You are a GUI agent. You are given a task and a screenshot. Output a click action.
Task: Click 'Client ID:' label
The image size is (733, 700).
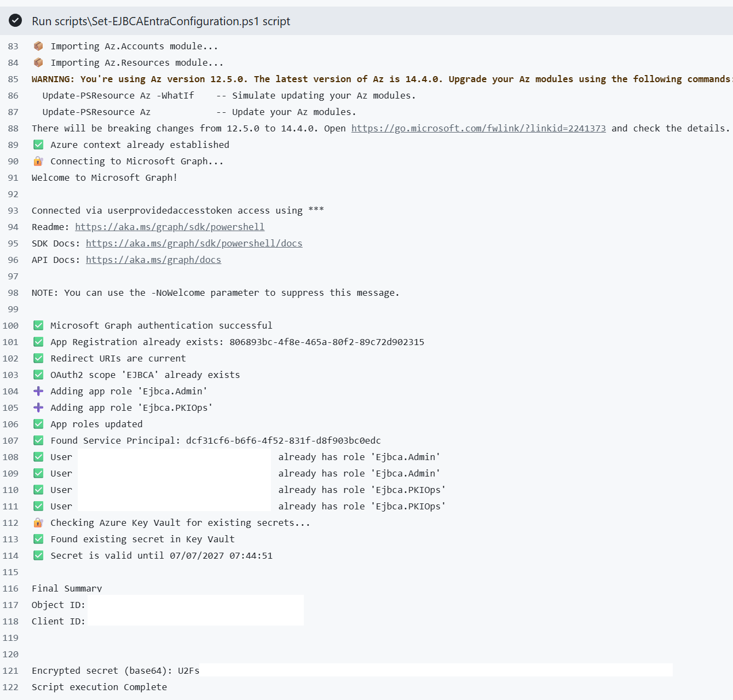point(59,621)
